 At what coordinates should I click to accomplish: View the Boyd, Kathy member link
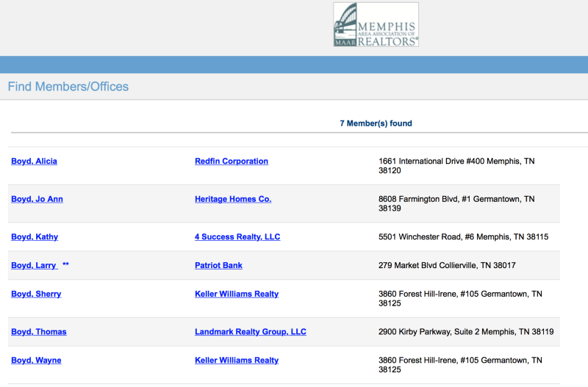click(35, 237)
